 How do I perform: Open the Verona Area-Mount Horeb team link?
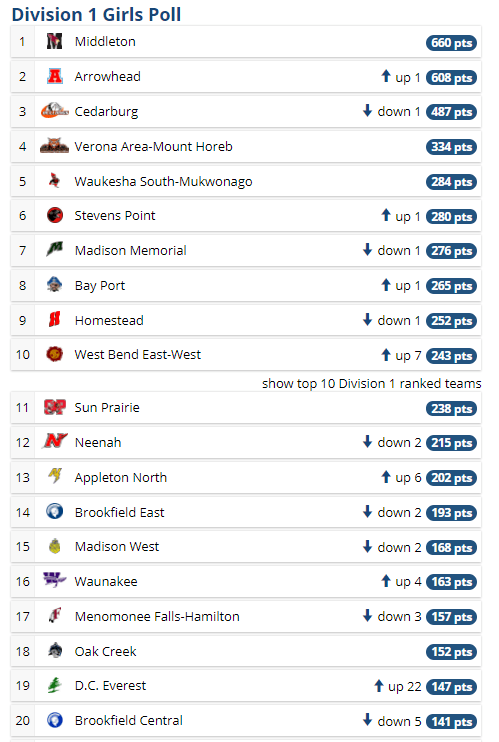point(153,147)
